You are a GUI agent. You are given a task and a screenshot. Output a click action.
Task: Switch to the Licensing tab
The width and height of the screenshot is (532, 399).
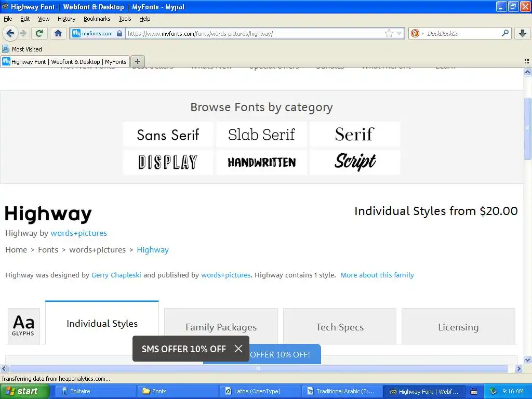(458, 327)
